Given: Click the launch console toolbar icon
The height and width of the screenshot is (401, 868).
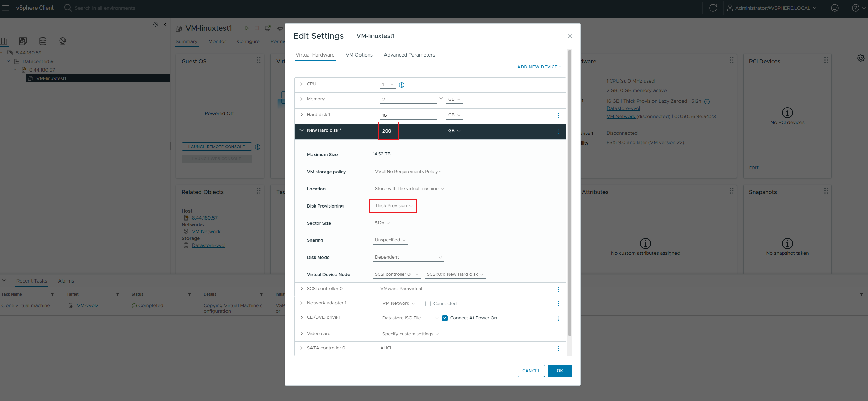Looking at the screenshot, I should coord(268,28).
